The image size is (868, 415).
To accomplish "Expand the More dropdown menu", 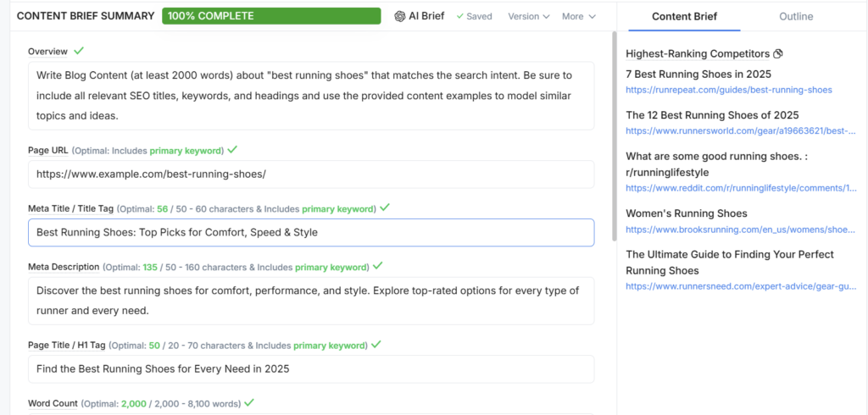I will point(578,17).
